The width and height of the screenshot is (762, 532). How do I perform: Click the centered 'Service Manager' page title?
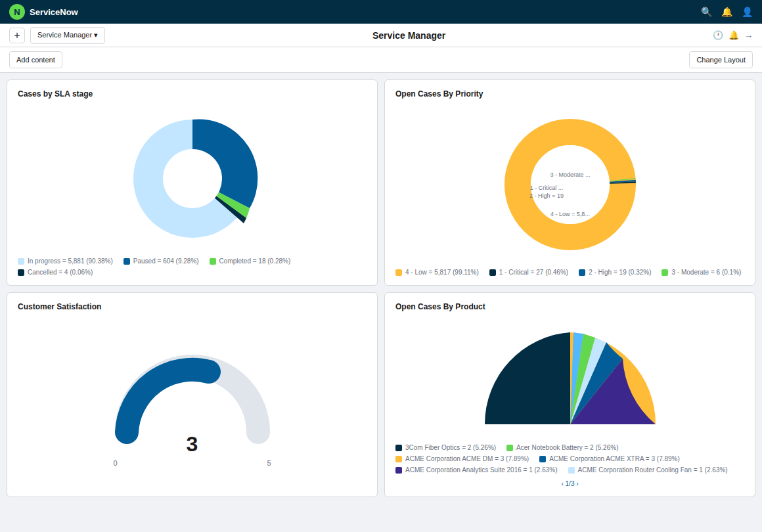point(409,35)
